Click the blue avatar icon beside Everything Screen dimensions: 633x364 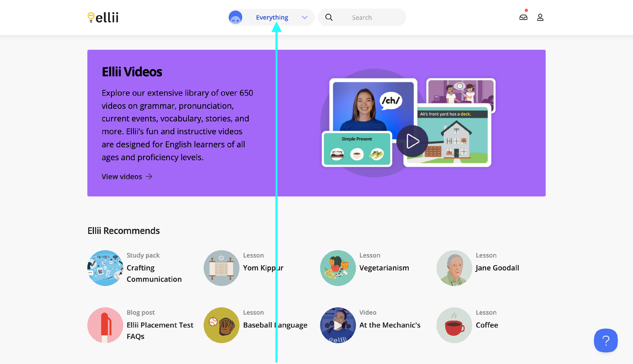click(x=235, y=17)
